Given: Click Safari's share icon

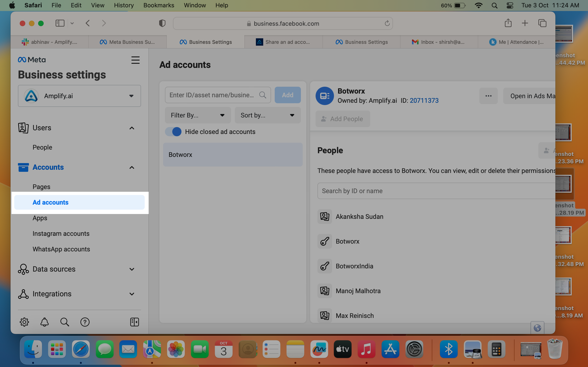Looking at the screenshot, I should [508, 23].
